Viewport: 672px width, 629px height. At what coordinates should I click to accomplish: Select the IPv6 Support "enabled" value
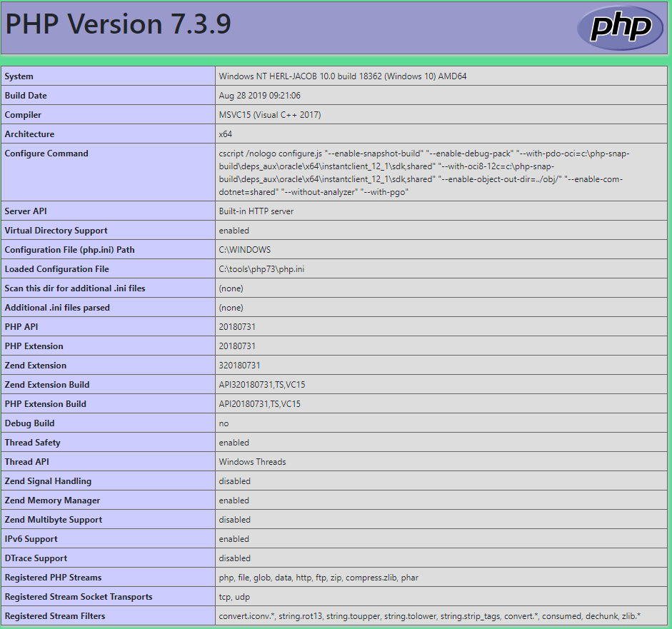(234, 539)
